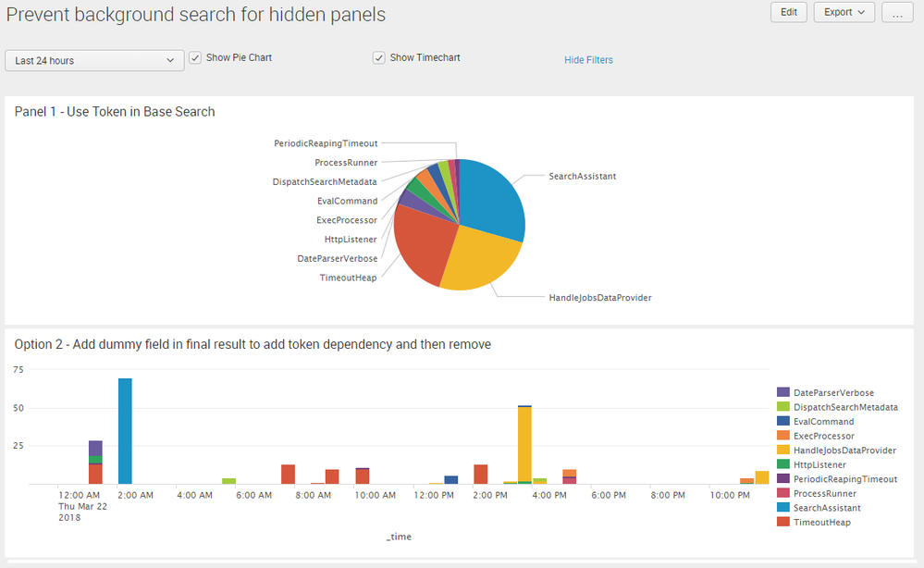The width and height of the screenshot is (924, 568).
Task: Click the TimeoutHeap pie chart label
Action: click(x=349, y=278)
